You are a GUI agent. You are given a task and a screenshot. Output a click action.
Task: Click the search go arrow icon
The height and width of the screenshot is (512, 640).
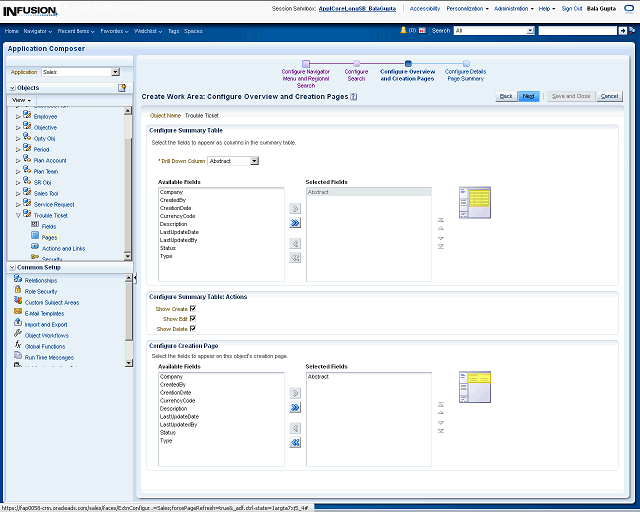626,31
